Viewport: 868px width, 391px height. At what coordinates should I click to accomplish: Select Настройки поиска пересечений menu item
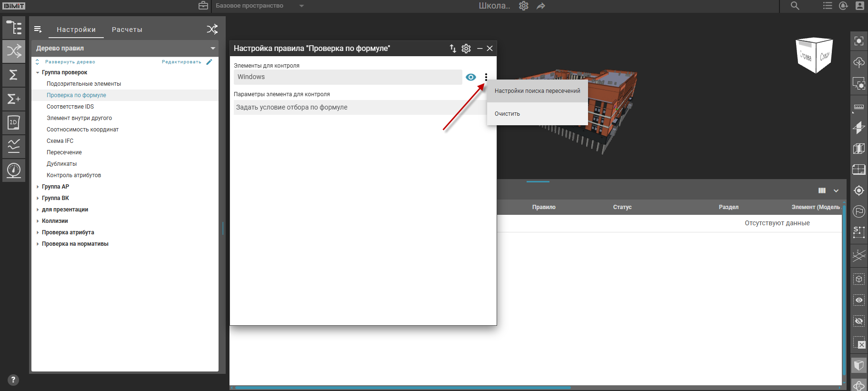click(x=537, y=91)
